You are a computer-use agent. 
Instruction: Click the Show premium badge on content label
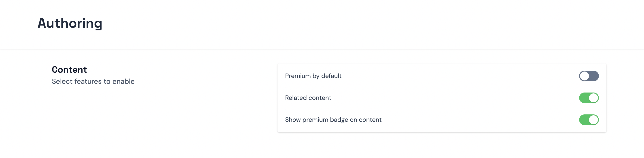pyautogui.click(x=333, y=120)
